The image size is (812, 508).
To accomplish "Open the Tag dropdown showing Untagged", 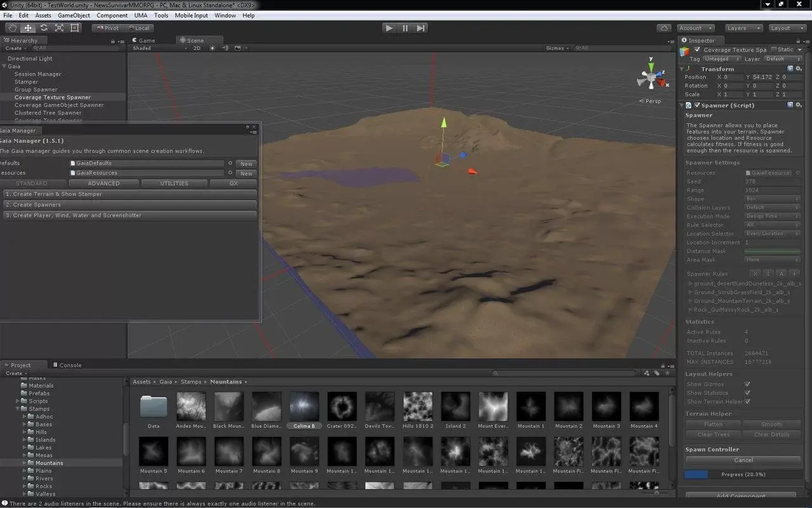I will point(722,59).
